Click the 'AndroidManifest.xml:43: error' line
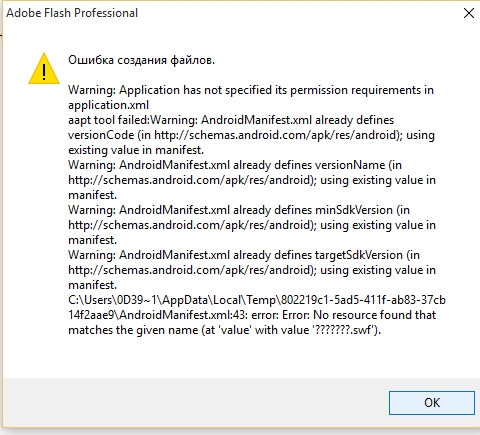 (x=252, y=315)
